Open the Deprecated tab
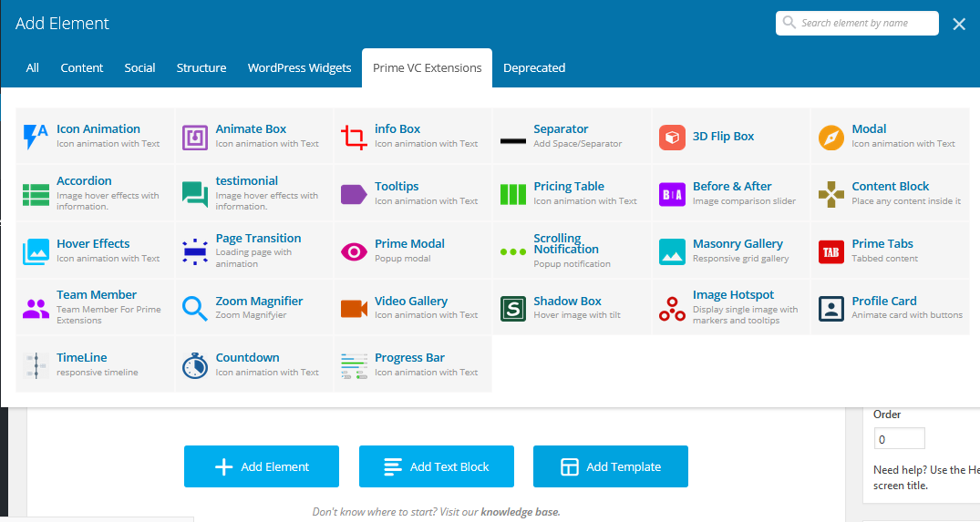 pos(534,68)
